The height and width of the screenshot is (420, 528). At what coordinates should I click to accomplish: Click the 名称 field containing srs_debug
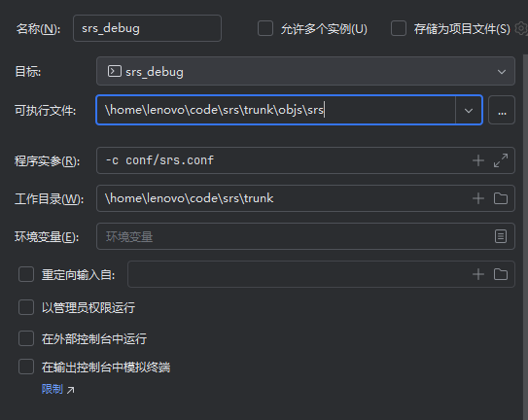tap(147, 28)
